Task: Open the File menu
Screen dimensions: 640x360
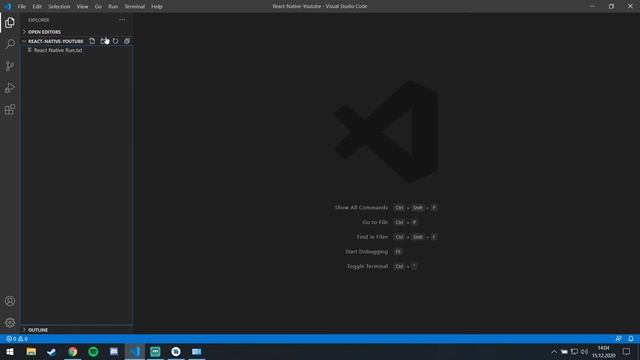Action: [22, 6]
